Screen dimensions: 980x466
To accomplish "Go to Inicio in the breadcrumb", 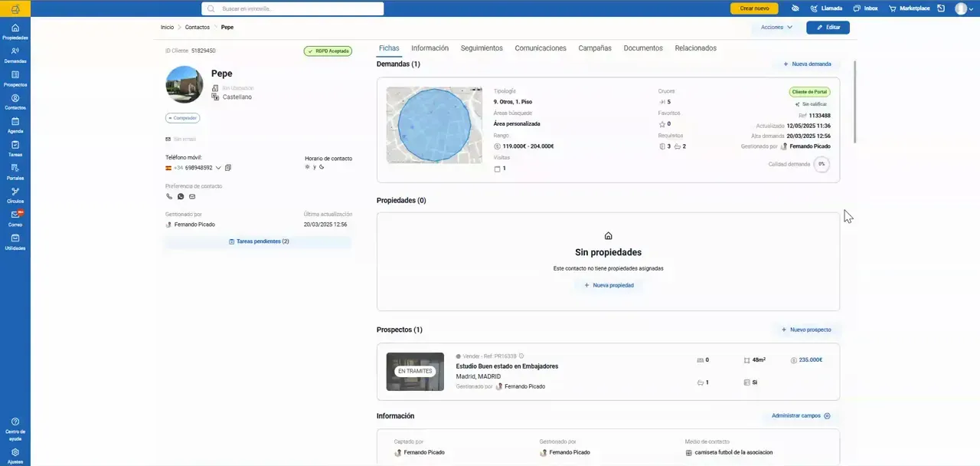I will click(167, 28).
